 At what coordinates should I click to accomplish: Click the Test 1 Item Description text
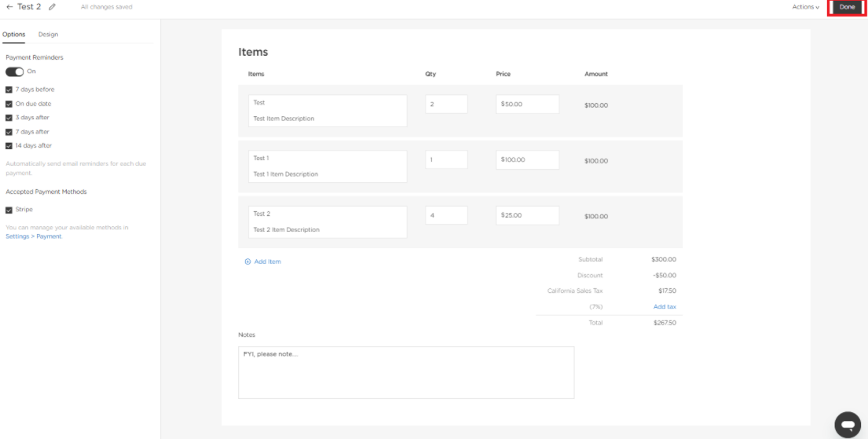point(286,174)
